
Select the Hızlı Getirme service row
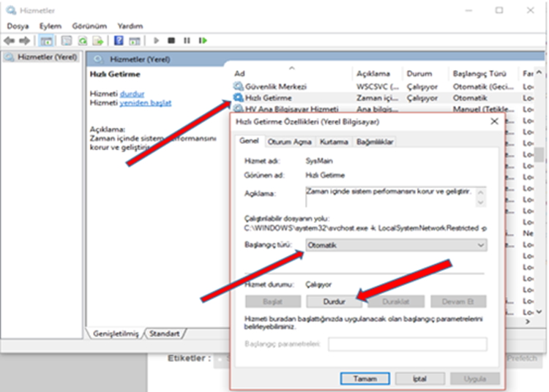click(383, 97)
